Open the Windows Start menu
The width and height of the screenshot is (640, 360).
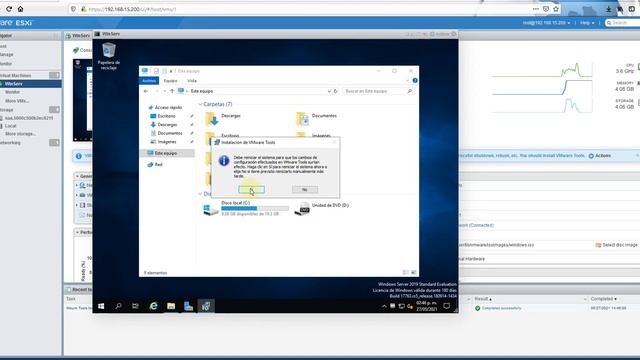(101, 306)
